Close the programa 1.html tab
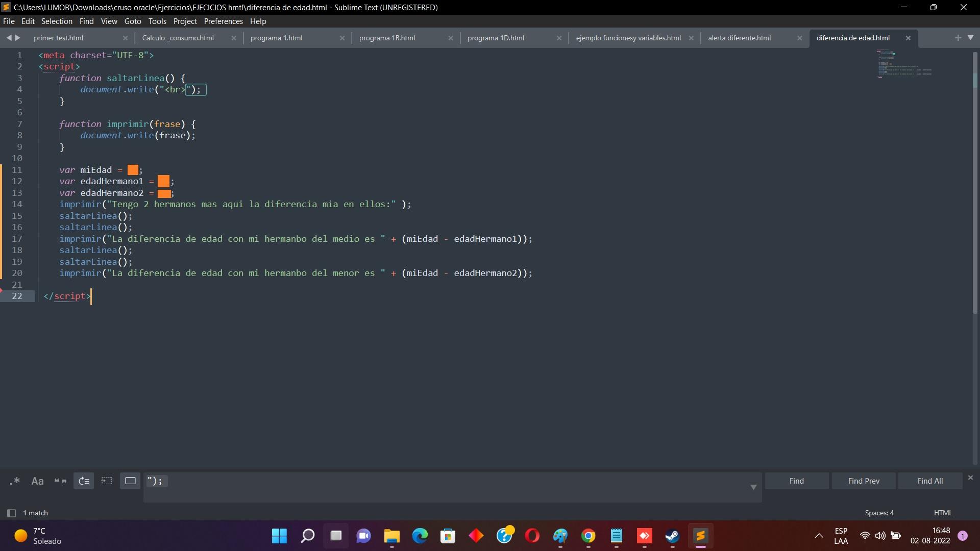 tap(342, 38)
